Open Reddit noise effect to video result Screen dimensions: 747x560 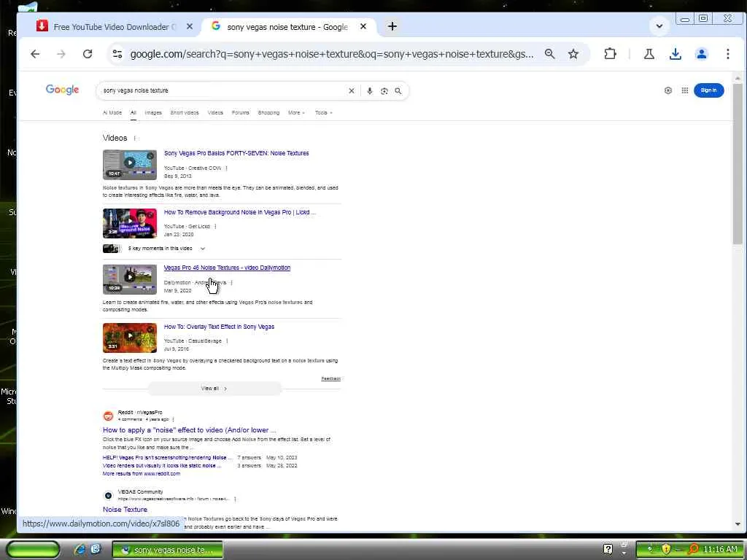click(189, 429)
